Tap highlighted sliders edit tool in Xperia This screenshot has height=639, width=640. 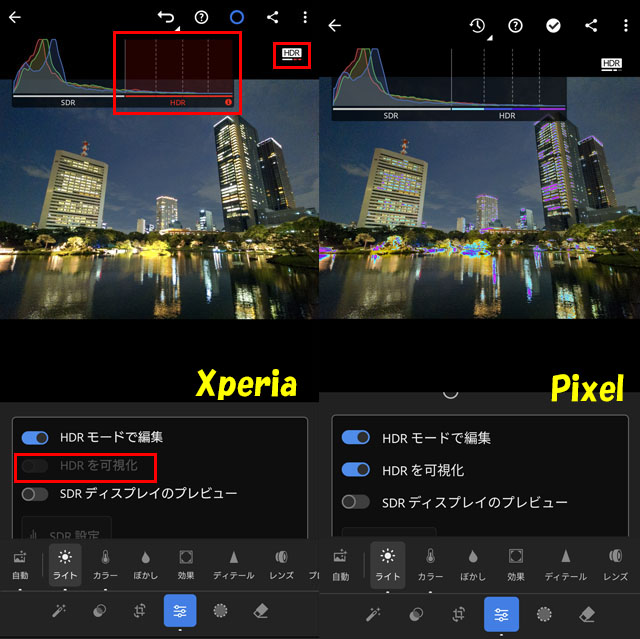click(x=180, y=611)
